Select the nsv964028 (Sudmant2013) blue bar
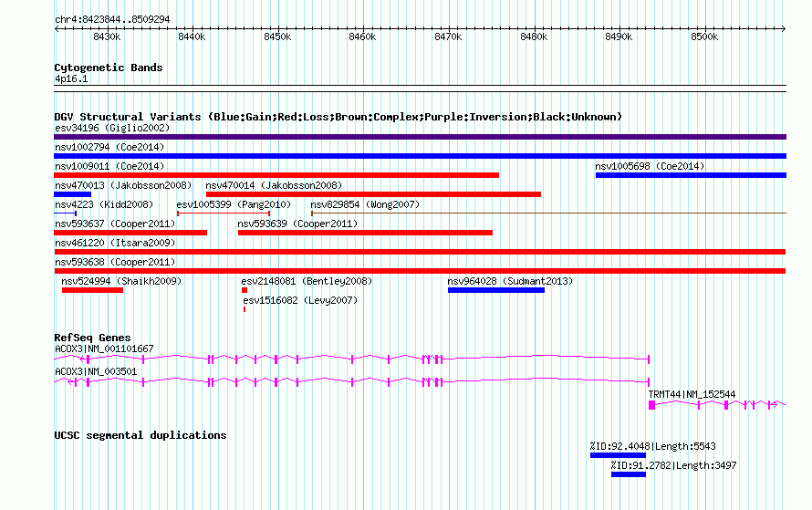The image size is (812, 510). pos(496,290)
